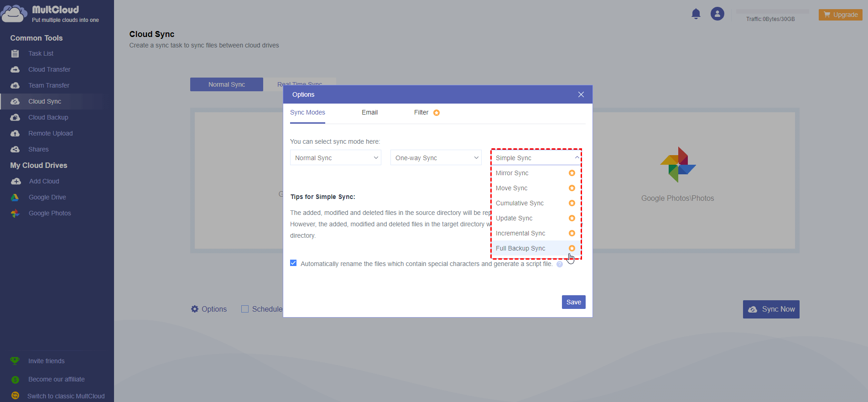Save the sync options
868x402 pixels.
[x=573, y=302]
